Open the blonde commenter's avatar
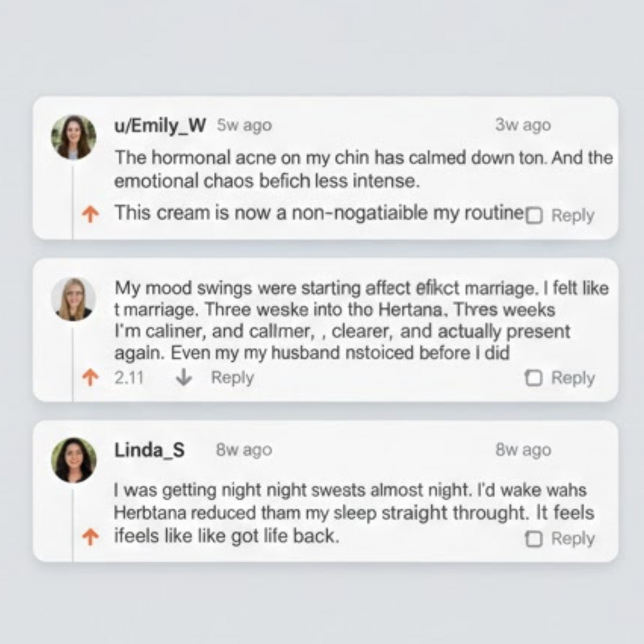This screenshot has width=644, height=644. coord(73,299)
